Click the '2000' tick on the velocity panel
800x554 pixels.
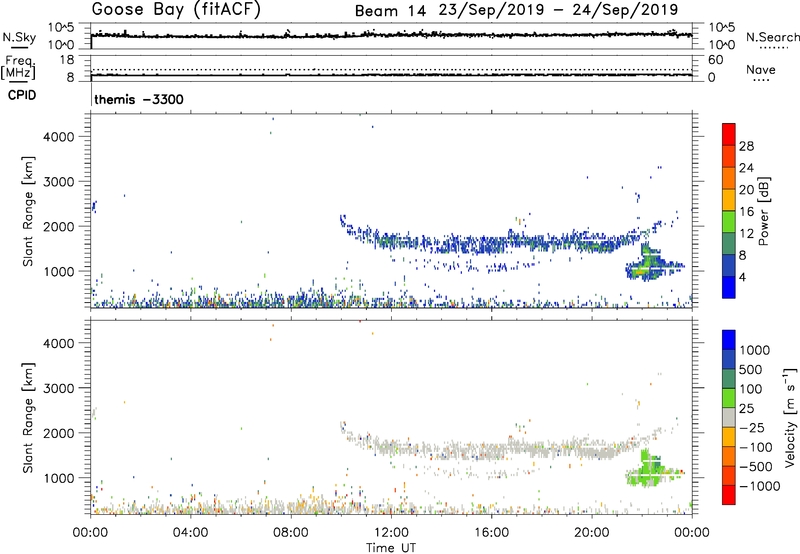[59, 433]
